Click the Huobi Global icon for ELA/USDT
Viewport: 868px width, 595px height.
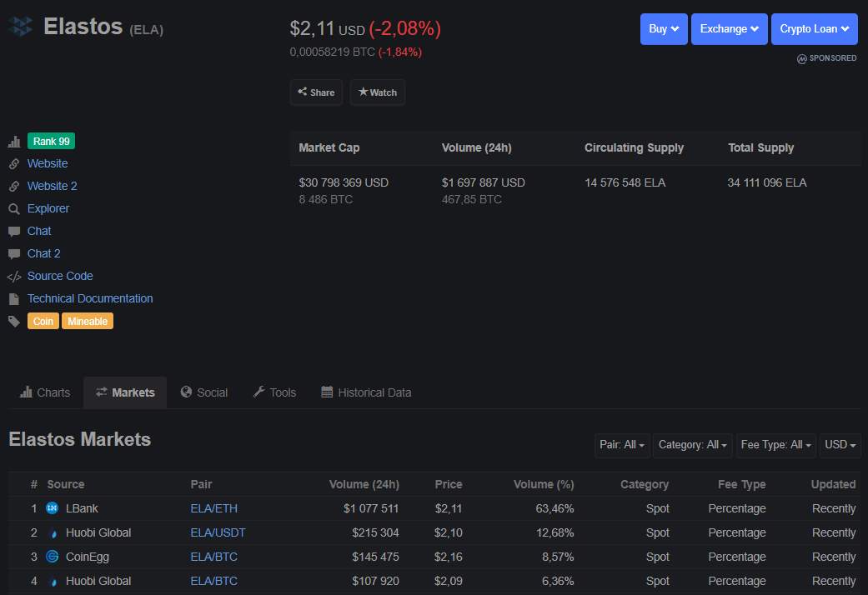(52, 533)
